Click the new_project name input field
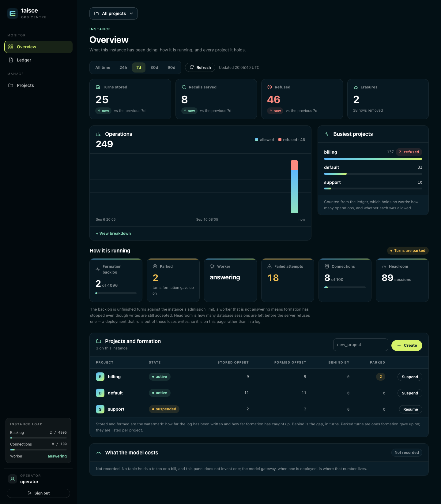The width and height of the screenshot is (441, 504). (x=361, y=345)
